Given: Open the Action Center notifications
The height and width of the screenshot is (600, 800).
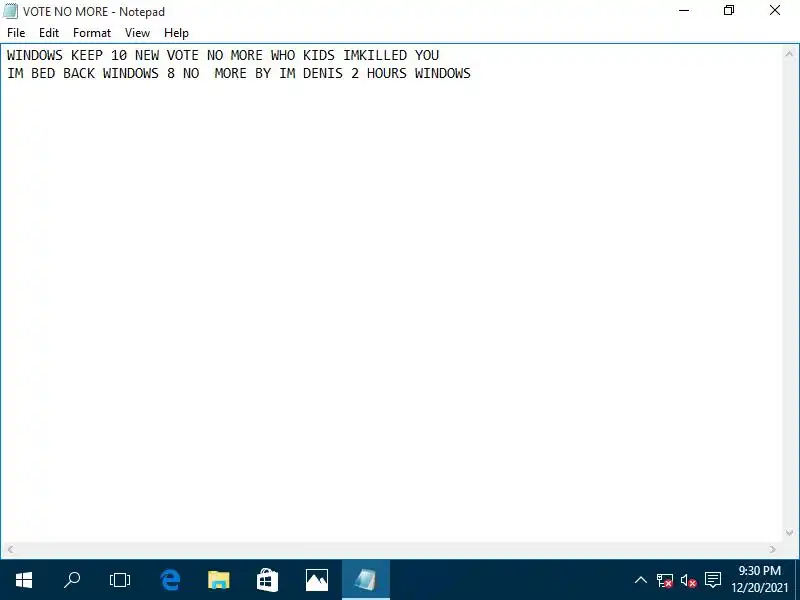Looking at the screenshot, I should pyautogui.click(x=713, y=580).
